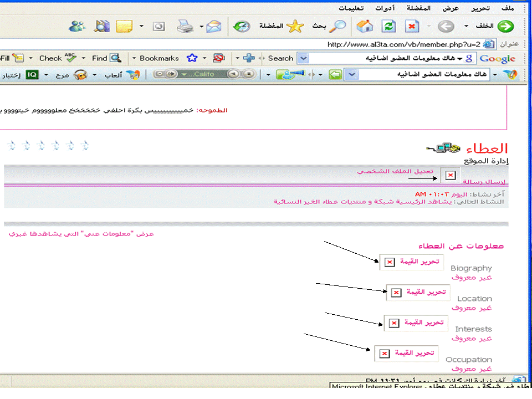This screenshot has height=399, width=532.
Task: Click the Mail envelope icon
Action: tap(213, 26)
